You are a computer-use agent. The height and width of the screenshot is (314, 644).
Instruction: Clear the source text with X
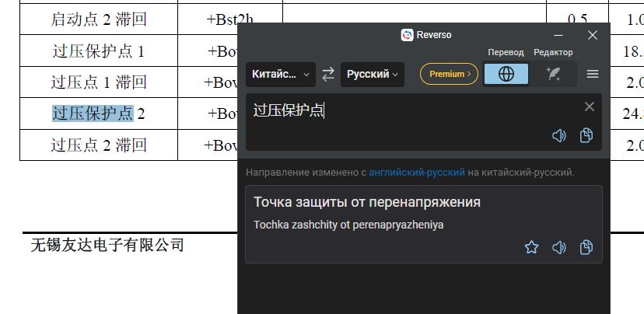[x=590, y=106]
